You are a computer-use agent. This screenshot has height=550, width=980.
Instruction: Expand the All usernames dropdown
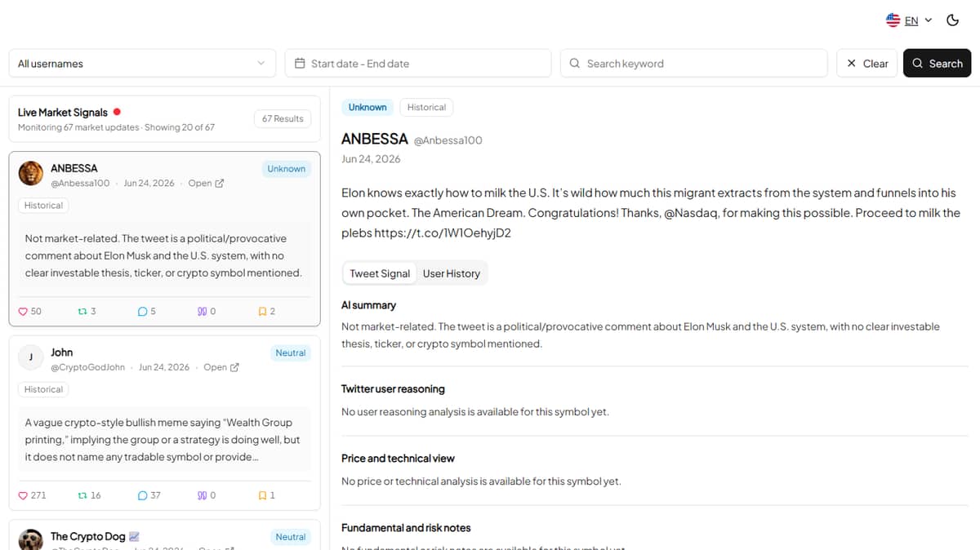pyautogui.click(x=142, y=63)
